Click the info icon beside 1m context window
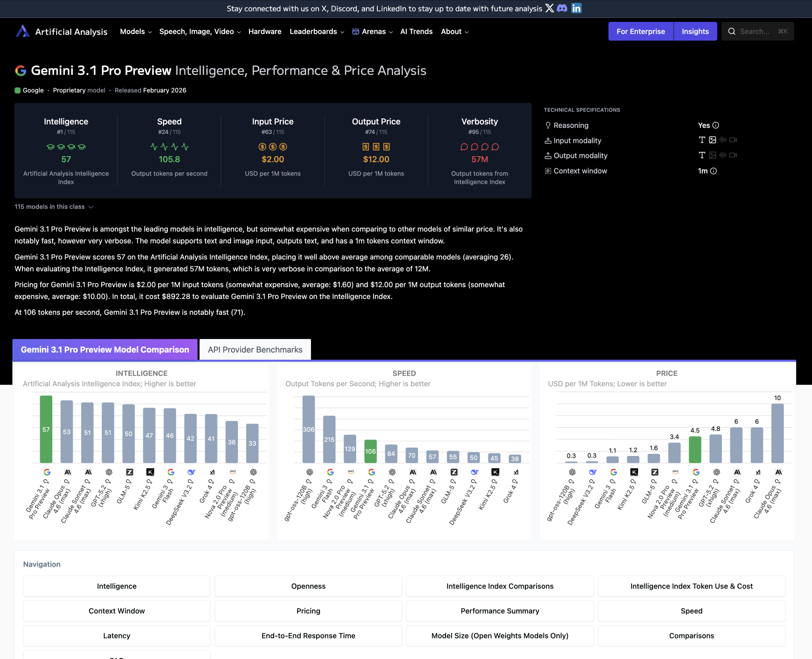The height and width of the screenshot is (659, 812). [x=713, y=171]
